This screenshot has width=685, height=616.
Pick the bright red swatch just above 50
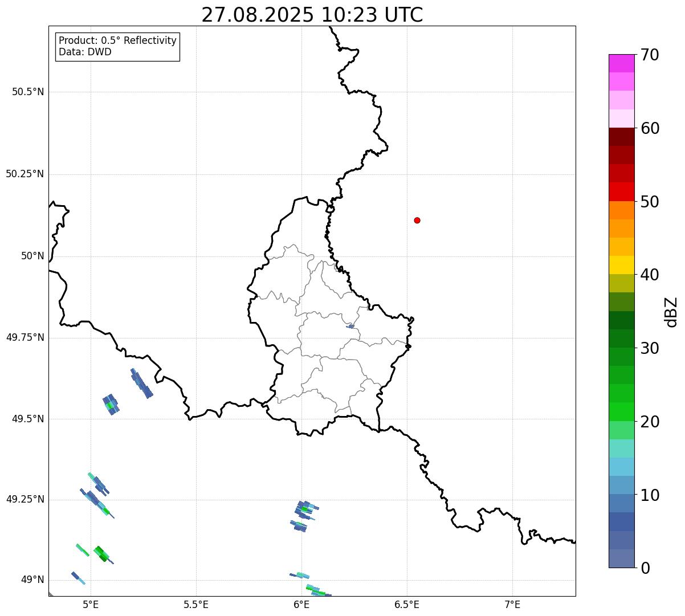coord(622,191)
